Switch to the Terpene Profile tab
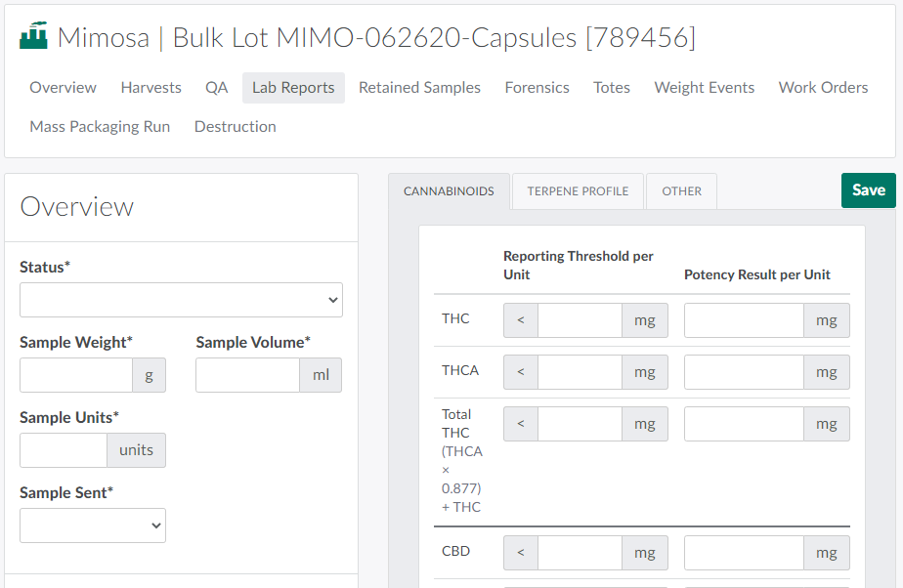The width and height of the screenshot is (903, 588). [578, 191]
